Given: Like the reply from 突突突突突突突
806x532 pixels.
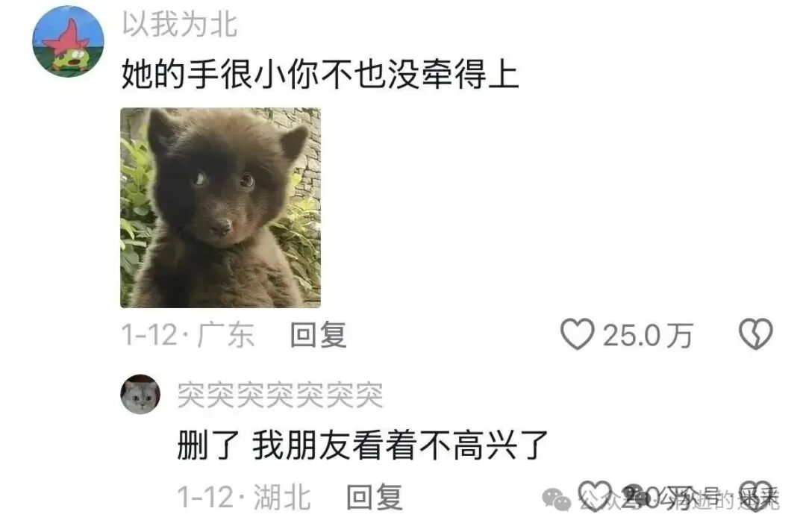Looking at the screenshot, I should pyautogui.click(x=595, y=496).
